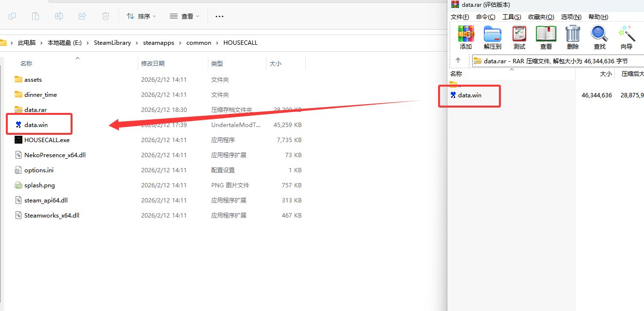Open the File (文件) menu in WinRAR
The width and height of the screenshot is (644, 311).
pyautogui.click(x=460, y=17)
